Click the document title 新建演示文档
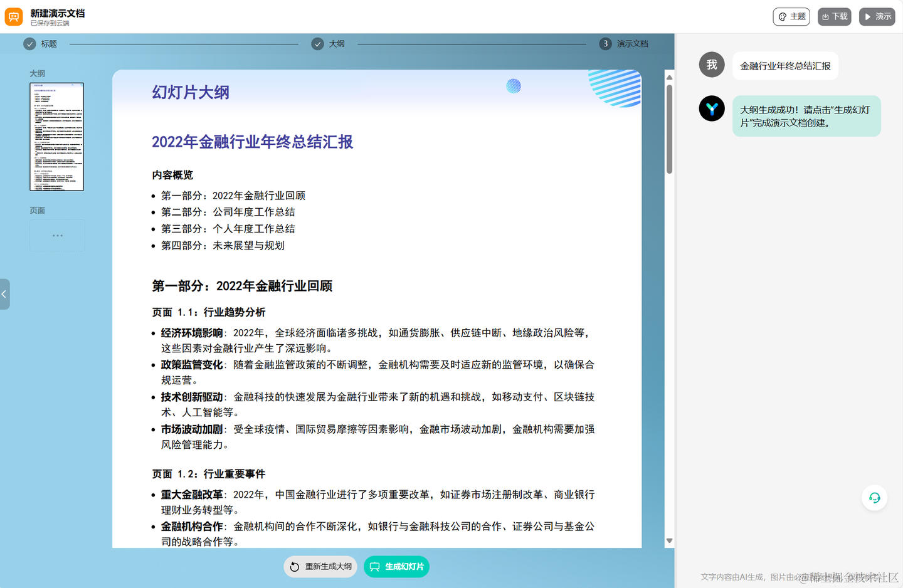903x588 pixels. pos(58,13)
